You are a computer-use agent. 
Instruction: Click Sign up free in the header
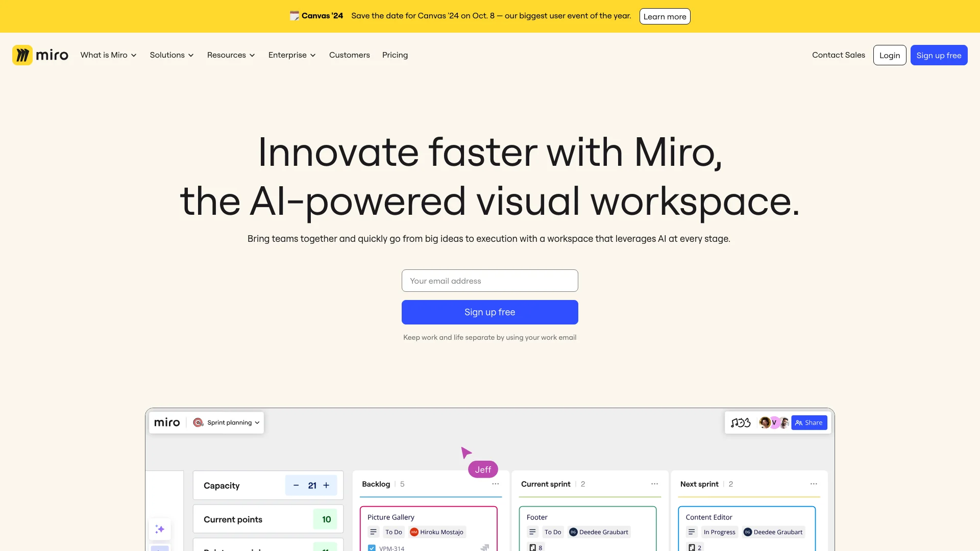[939, 55]
